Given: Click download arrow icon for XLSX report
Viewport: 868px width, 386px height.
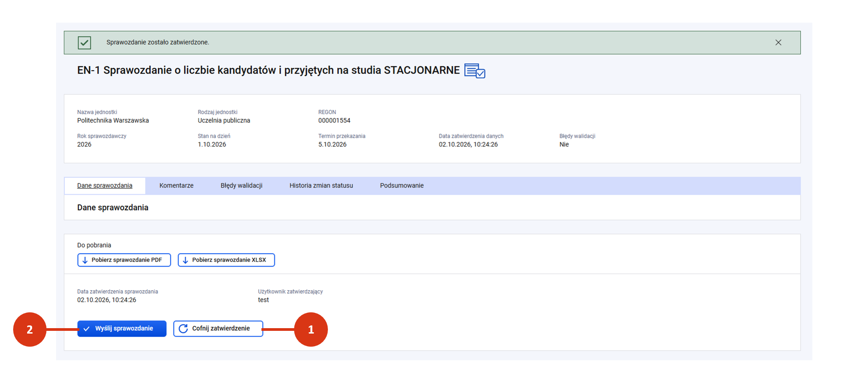Looking at the screenshot, I should coord(185,260).
